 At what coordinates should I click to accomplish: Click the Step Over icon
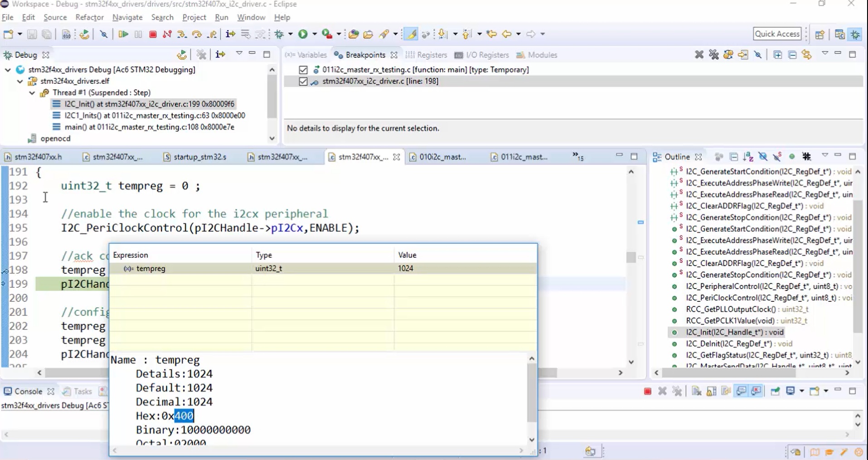pyautogui.click(x=197, y=34)
